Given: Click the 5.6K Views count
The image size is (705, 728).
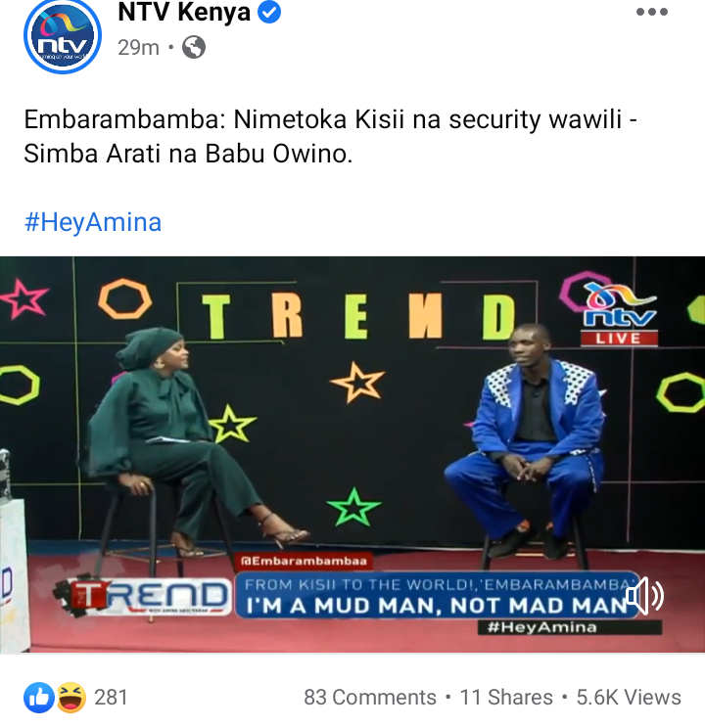Looking at the screenshot, I should click(x=629, y=698).
